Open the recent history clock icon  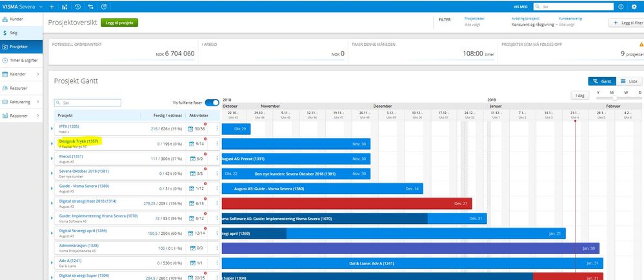coord(78,6)
